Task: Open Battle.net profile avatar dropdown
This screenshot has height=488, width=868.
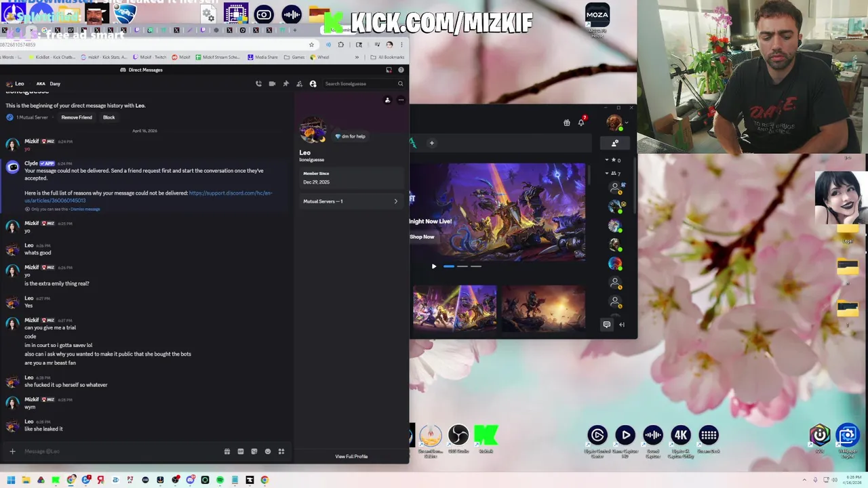Action: coord(616,123)
